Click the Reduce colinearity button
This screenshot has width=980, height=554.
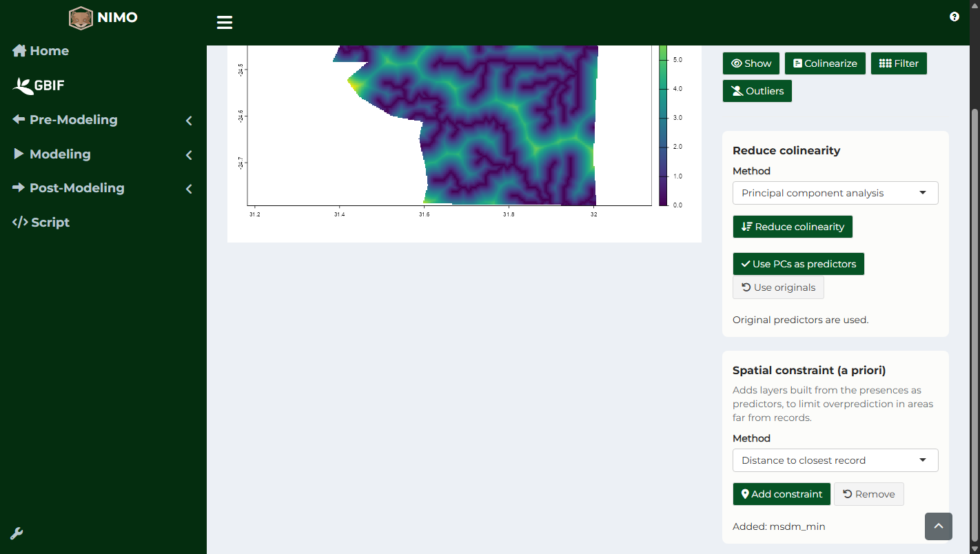(793, 227)
